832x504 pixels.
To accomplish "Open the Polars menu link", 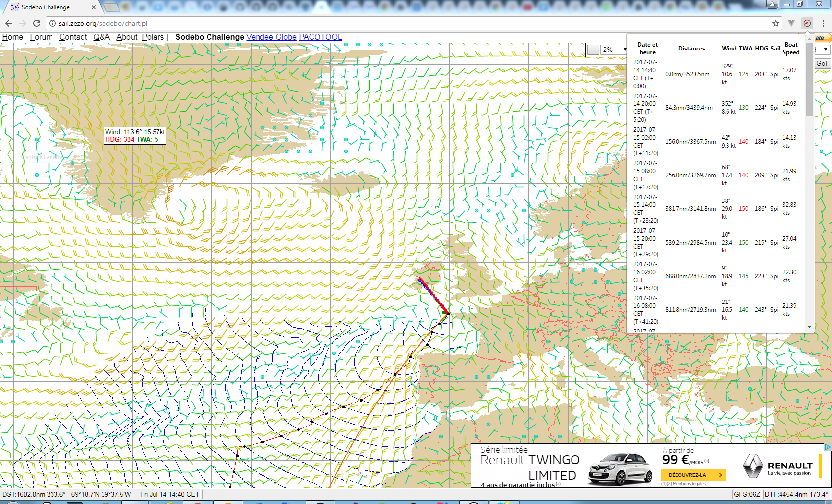I will point(153,37).
